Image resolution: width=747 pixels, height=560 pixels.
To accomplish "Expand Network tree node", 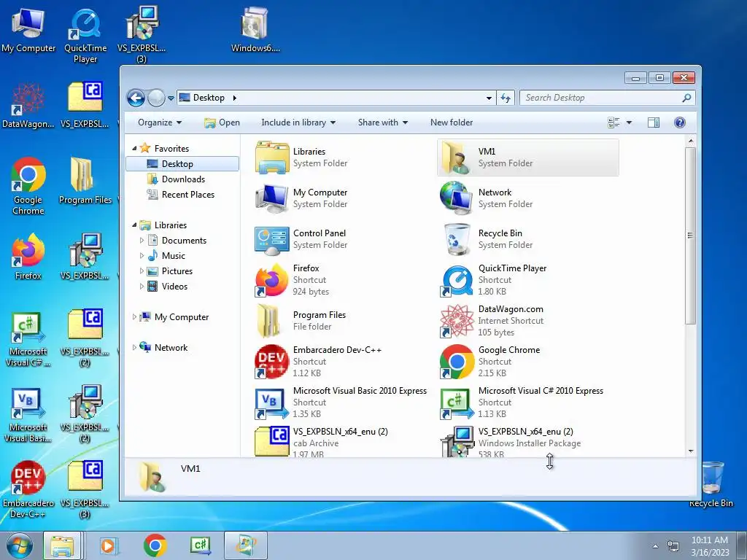I will [134, 348].
